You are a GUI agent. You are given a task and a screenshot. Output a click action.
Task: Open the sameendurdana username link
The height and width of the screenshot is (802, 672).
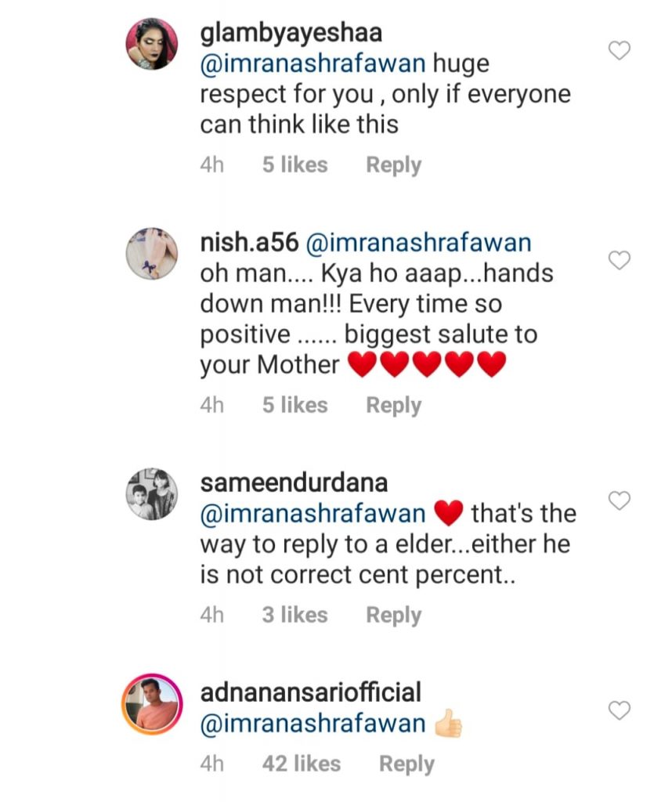pos(294,483)
